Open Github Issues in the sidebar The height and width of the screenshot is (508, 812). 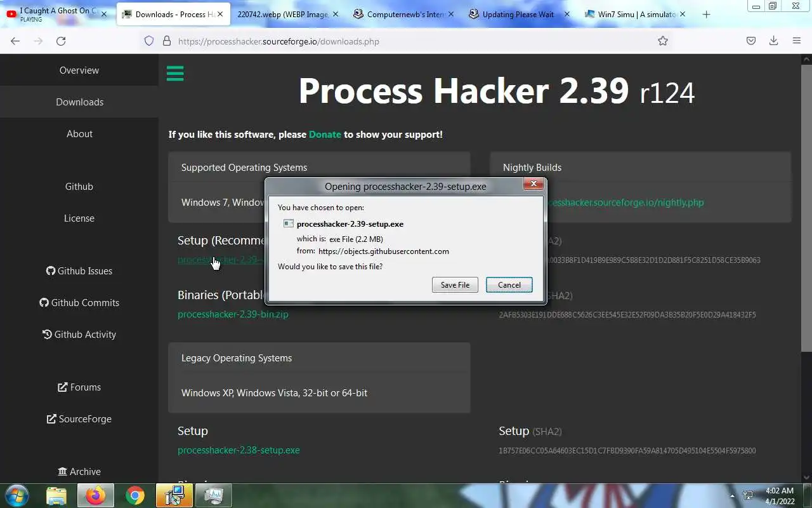[79, 271]
